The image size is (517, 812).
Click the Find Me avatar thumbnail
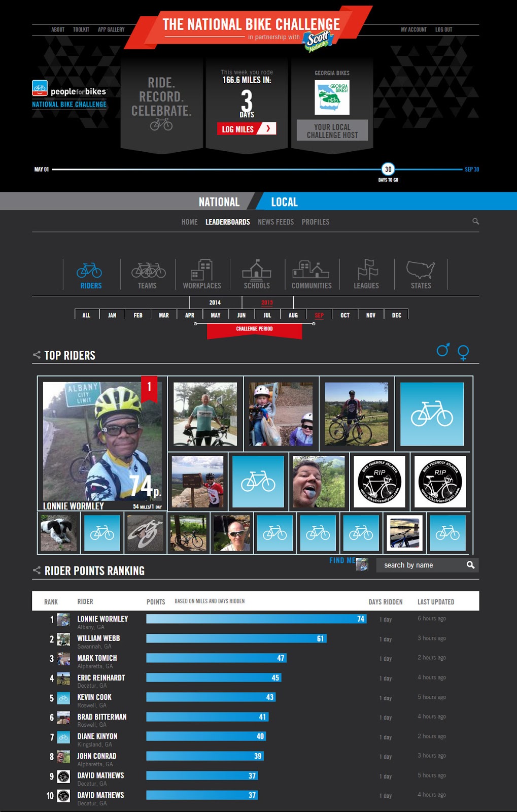click(x=362, y=564)
